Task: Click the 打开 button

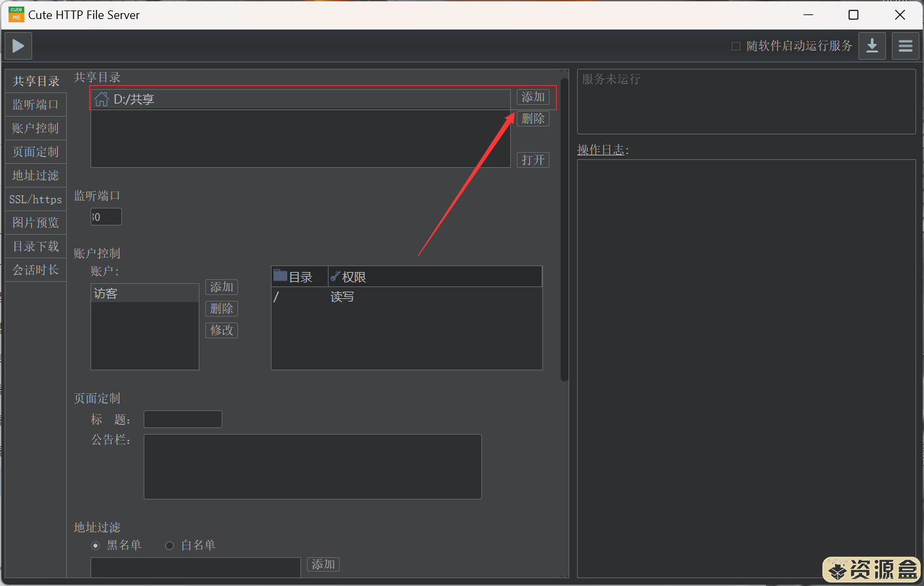Action: 533,160
